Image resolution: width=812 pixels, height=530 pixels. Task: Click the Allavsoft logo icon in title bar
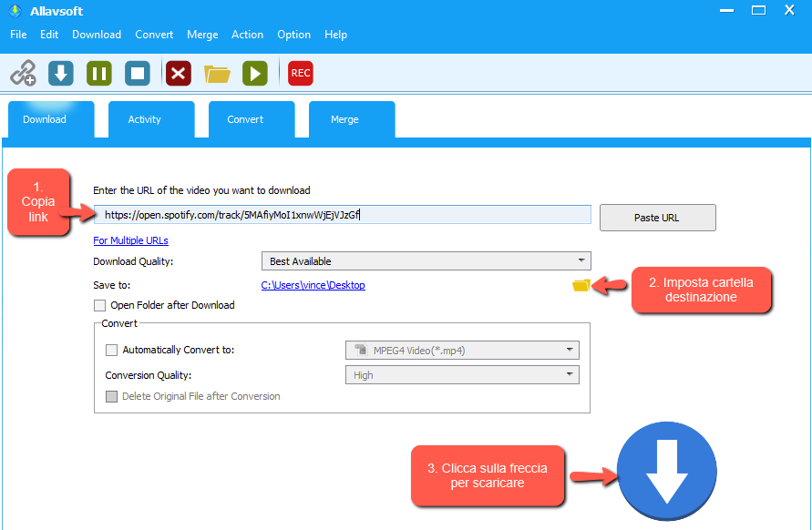15,11
